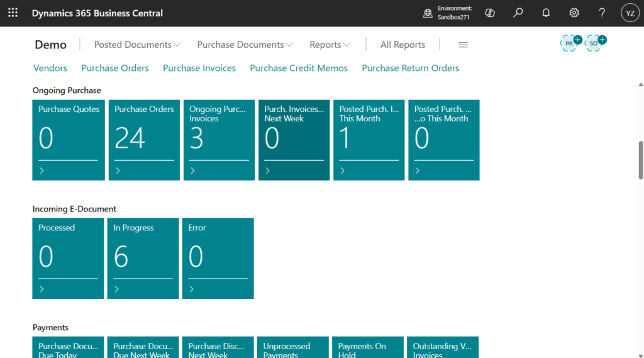Expand the Posted Documents dropdown
This screenshot has height=358, width=644.
137,45
